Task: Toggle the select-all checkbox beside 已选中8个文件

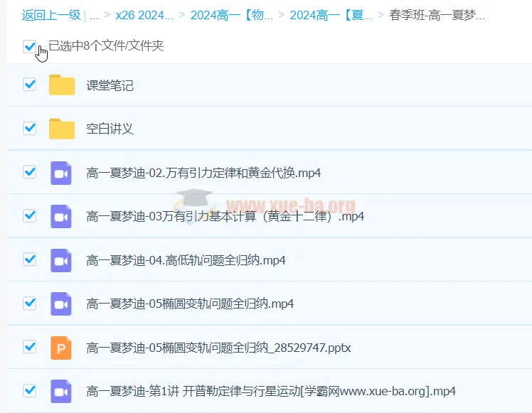Action: pos(29,46)
